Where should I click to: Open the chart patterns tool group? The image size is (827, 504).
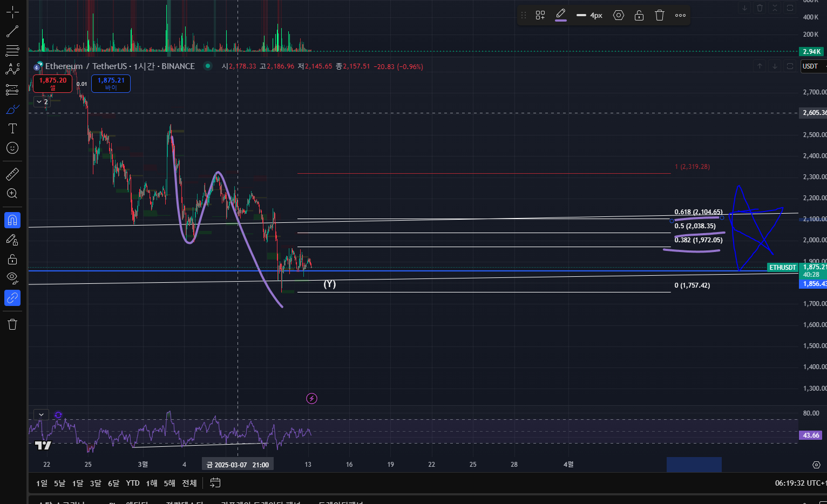12,70
